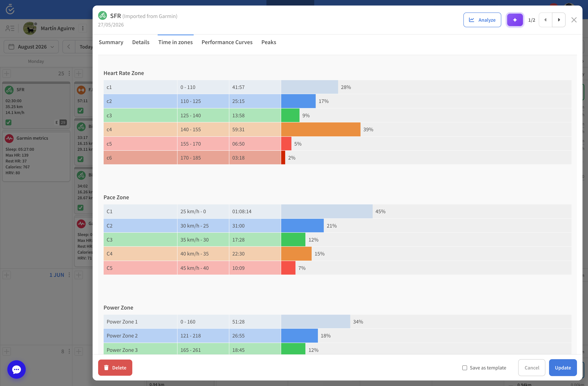Toggle the 33:17 bike workout checkbox
Viewport: 588px width, 386px height.
point(80,159)
